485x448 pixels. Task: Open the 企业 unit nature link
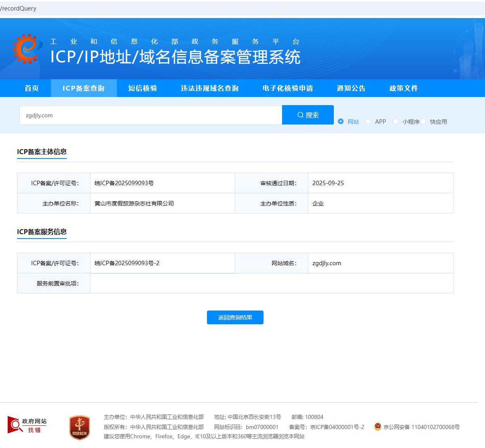pyautogui.click(x=318, y=203)
